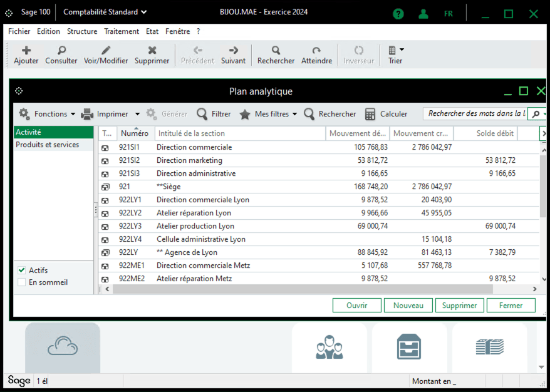
Task: Open the Fenêtre menu
Action: click(177, 31)
